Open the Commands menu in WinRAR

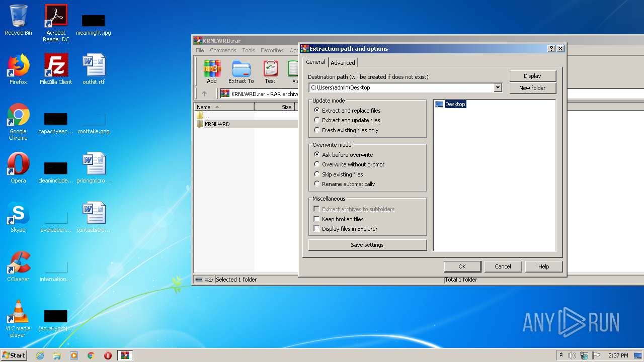(223, 50)
